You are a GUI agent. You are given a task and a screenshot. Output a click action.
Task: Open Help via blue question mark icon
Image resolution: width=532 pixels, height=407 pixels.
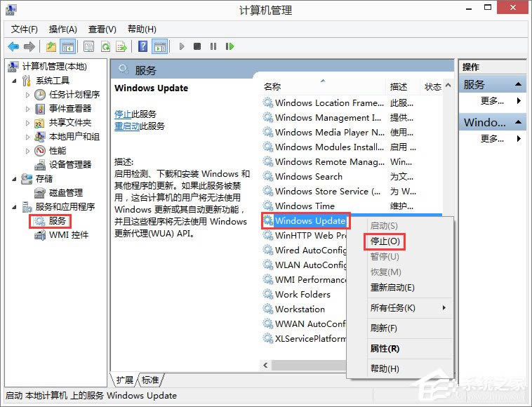(142, 47)
